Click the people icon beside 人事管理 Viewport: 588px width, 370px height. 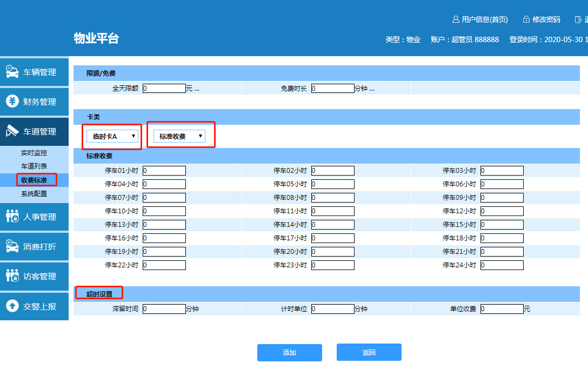click(x=12, y=217)
